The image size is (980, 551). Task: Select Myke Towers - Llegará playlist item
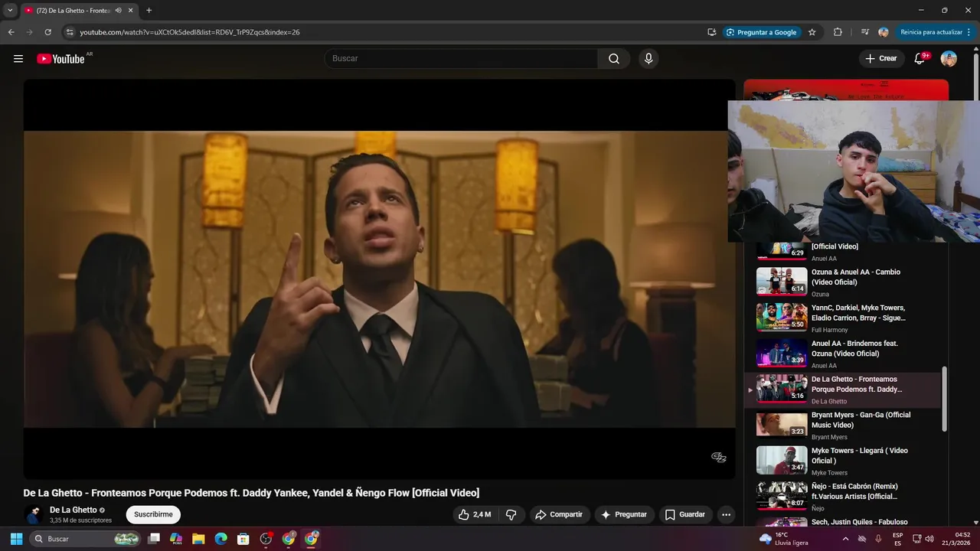click(842, 461)
